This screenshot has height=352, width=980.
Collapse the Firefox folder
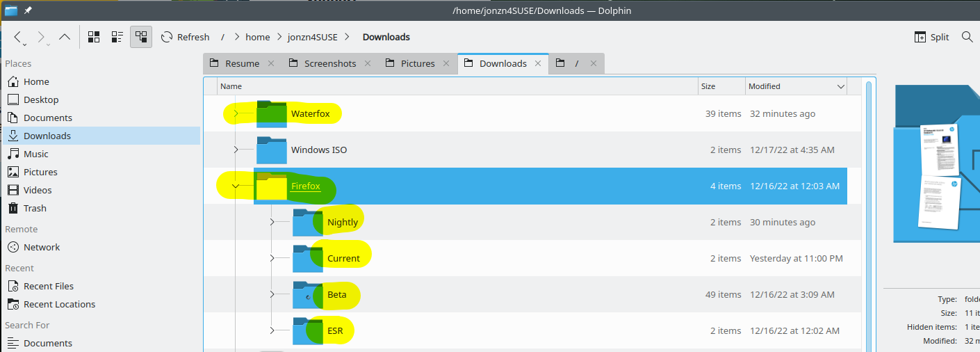[x=236, y=186]
